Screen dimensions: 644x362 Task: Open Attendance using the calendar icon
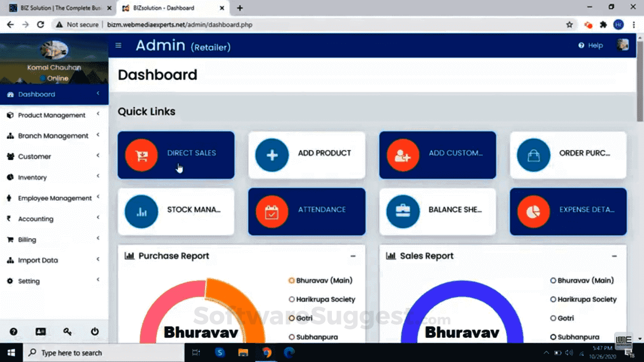pyautogui.click(x=272, y=211)
